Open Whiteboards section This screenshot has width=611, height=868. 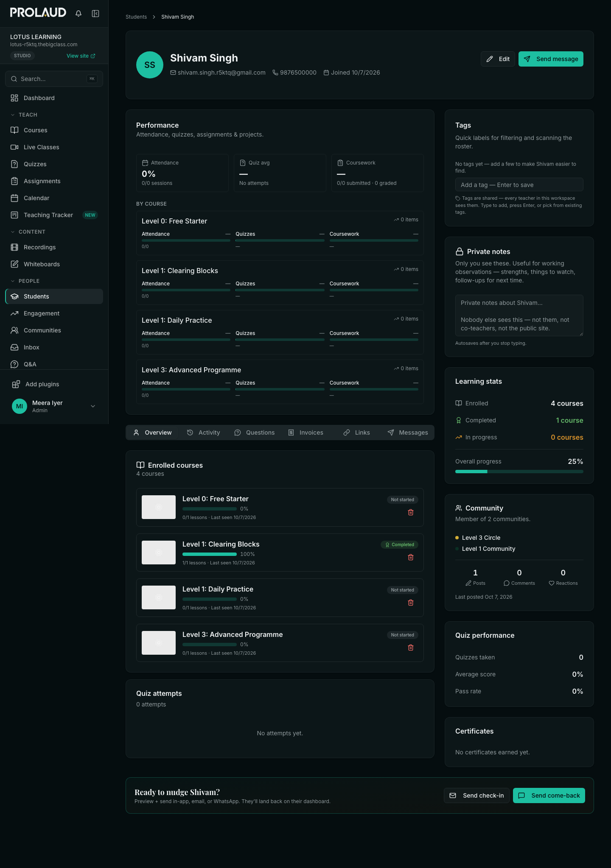pyautogui.click(x=54, y=264)
